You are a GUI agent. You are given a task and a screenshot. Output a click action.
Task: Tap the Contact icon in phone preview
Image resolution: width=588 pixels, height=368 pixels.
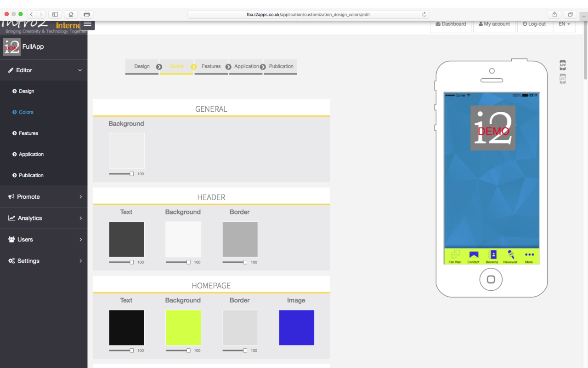point(474,256)
